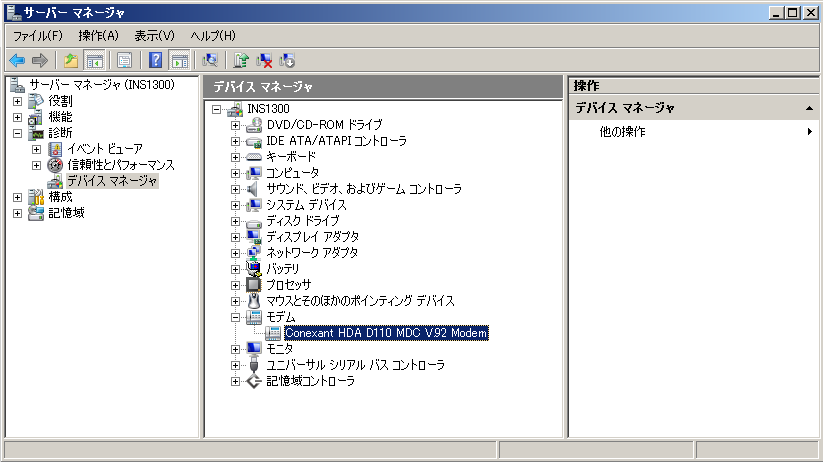The image size is (823, 462).
Task: Toggle the action pane show/hide button
Action: point(180,61)
